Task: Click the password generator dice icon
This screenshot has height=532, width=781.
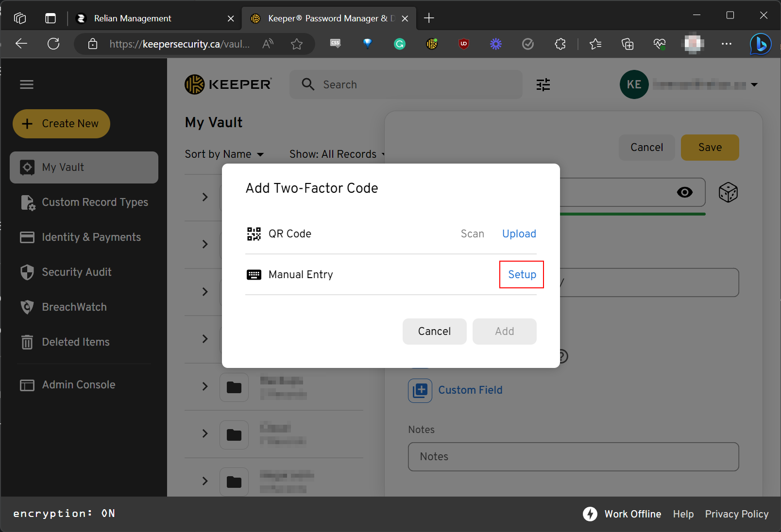Action: (x=728, y=193)
